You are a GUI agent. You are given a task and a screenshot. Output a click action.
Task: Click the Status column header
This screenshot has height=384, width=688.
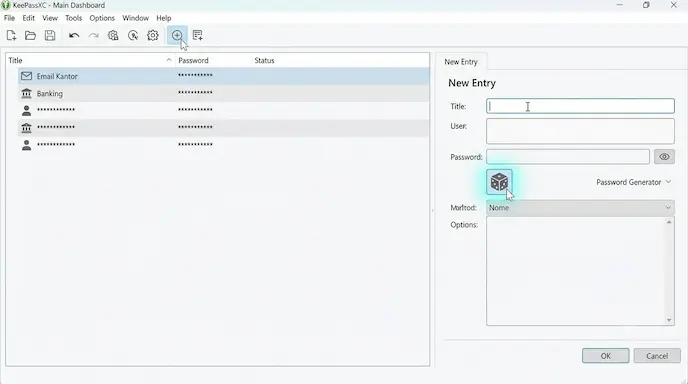264,61
